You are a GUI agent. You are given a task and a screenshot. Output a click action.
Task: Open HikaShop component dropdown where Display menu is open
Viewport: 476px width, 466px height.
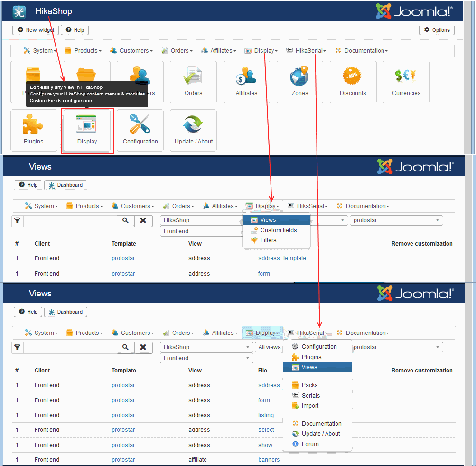coord(202,220)
